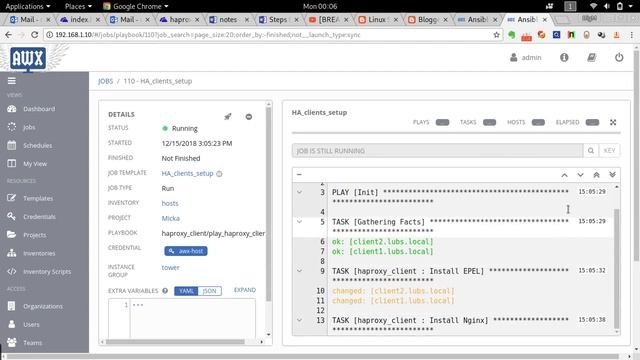The height and width of the screenshot is (360, 640).
Task: Open the AWX logo home link
Action: pos(28,59)
